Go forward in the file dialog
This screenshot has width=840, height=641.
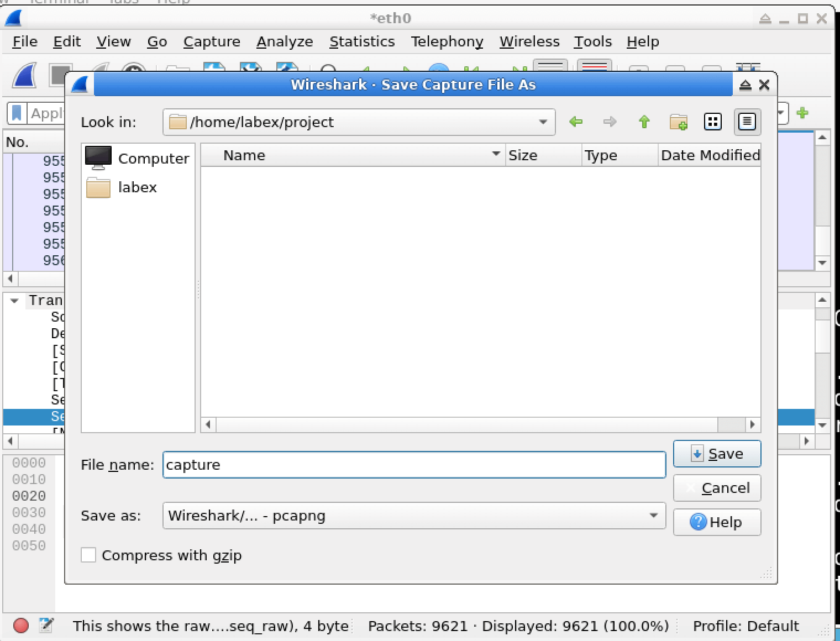tap(610, 122)
